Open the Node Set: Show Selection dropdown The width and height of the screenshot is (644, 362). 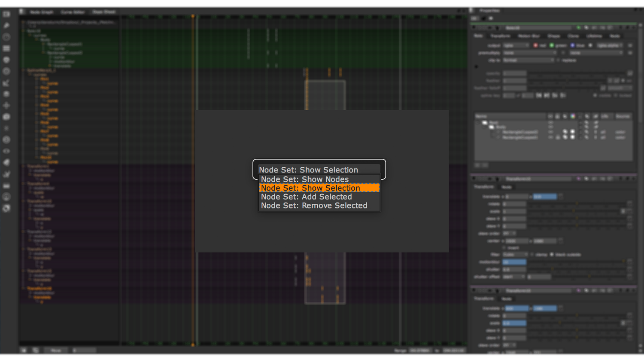[319, 170]
